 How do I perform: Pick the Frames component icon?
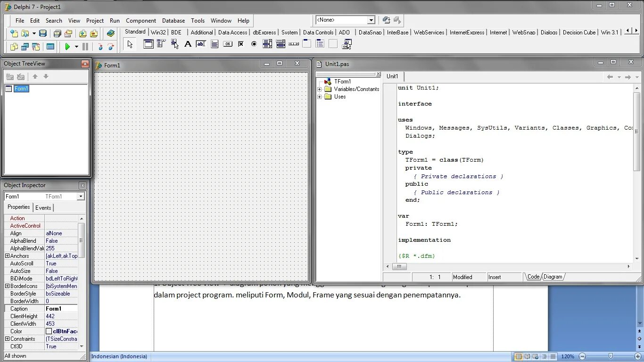point(149,44)
